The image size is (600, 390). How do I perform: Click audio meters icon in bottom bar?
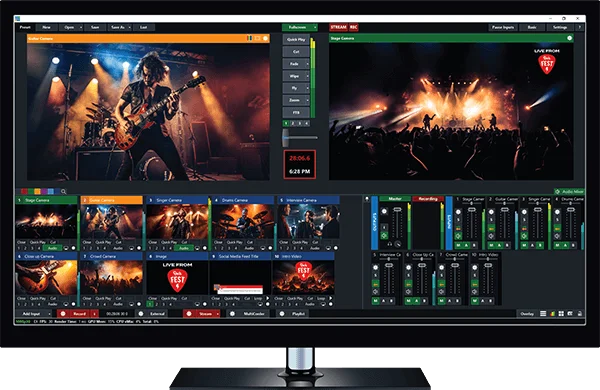click(x=552, y=313)
